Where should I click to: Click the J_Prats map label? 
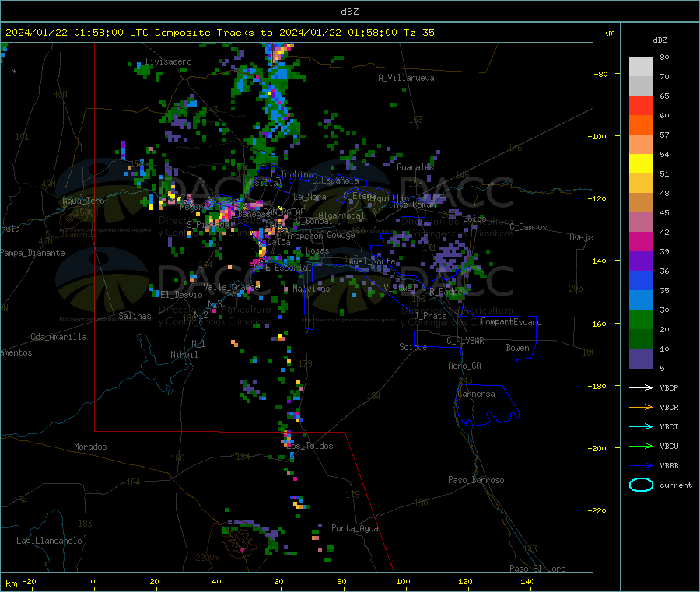(430, 316)
